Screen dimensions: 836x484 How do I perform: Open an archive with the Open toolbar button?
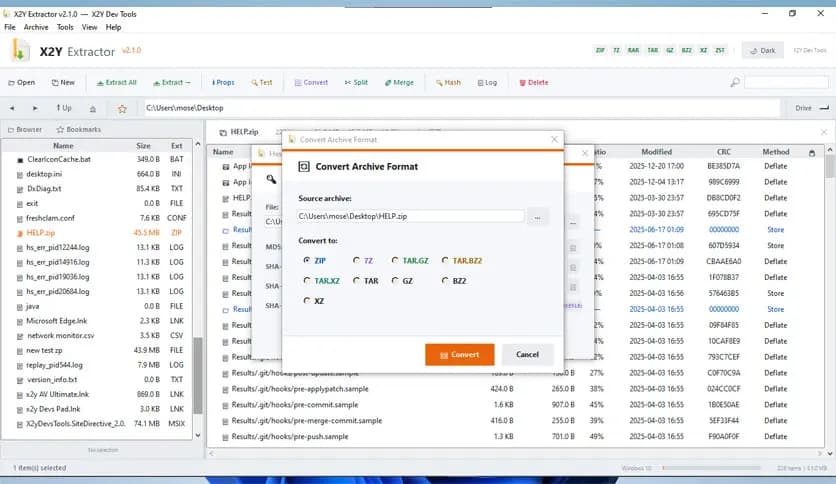pyautogui.click(x=21, y=83)
